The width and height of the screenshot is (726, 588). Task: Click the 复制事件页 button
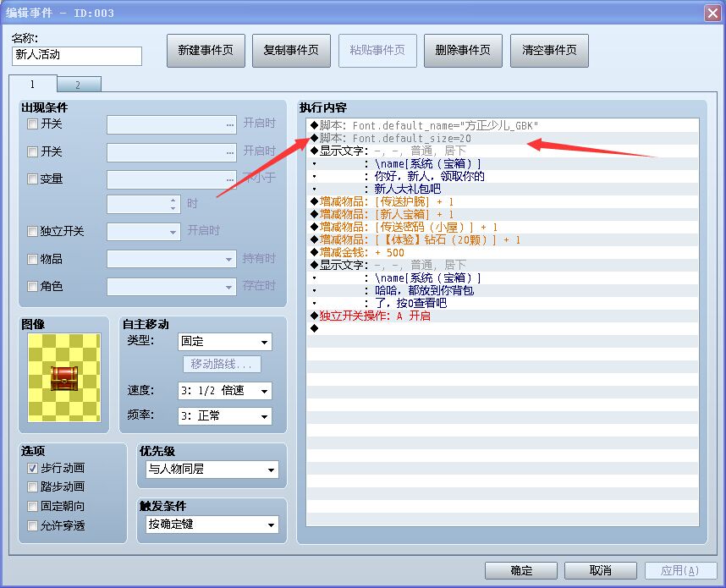[x=291, y=51]
